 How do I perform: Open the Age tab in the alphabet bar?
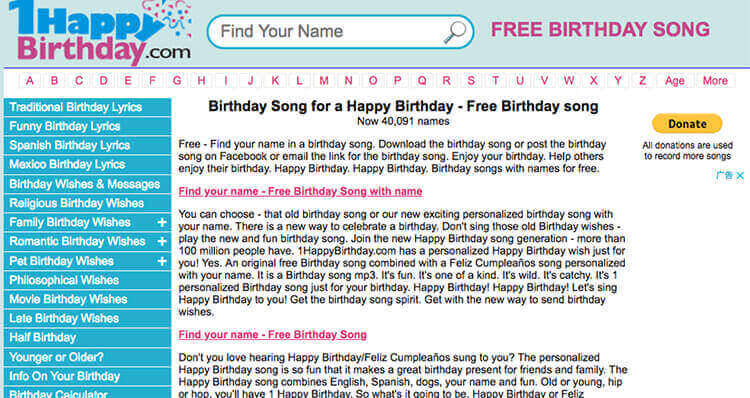pyautogui.click(x=674, y=80)
